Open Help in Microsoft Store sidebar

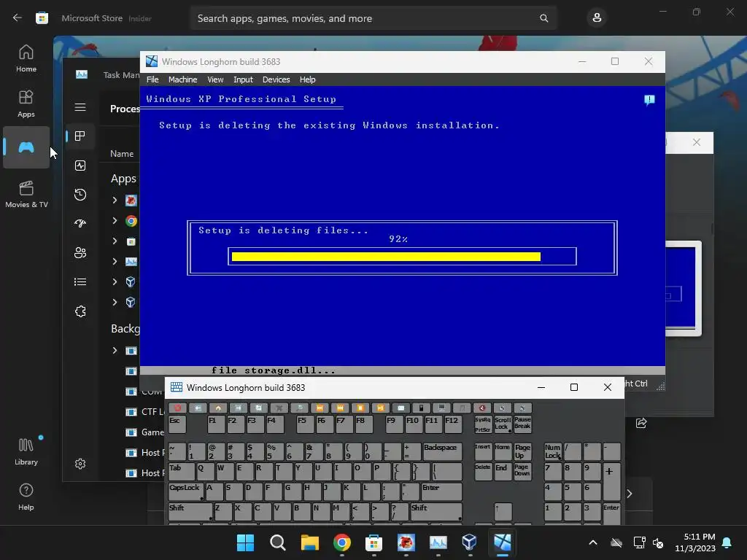(x=26, y=497)
